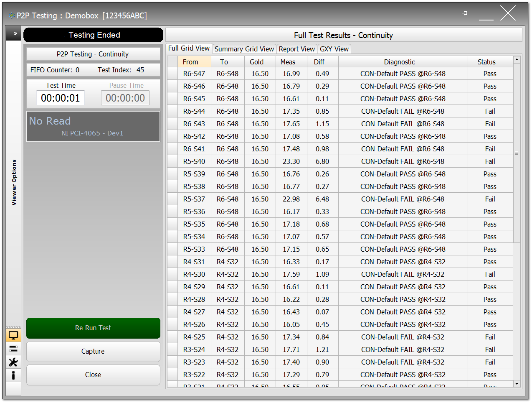This screenshot has height=403, width=532.
Task: Select the row selector for R6-S47
Action: click(x=172, y=74)
